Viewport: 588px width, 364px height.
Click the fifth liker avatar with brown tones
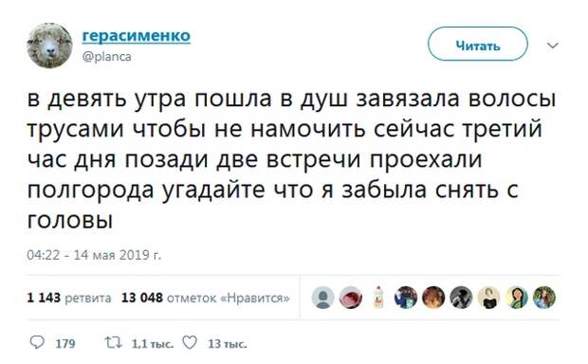pos(433,298)
